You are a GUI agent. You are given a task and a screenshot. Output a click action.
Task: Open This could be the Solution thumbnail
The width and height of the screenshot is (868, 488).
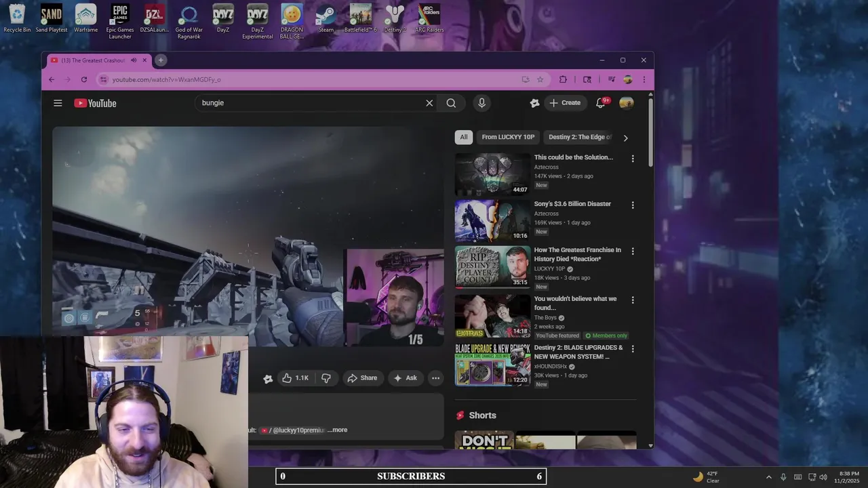[492, 174]
